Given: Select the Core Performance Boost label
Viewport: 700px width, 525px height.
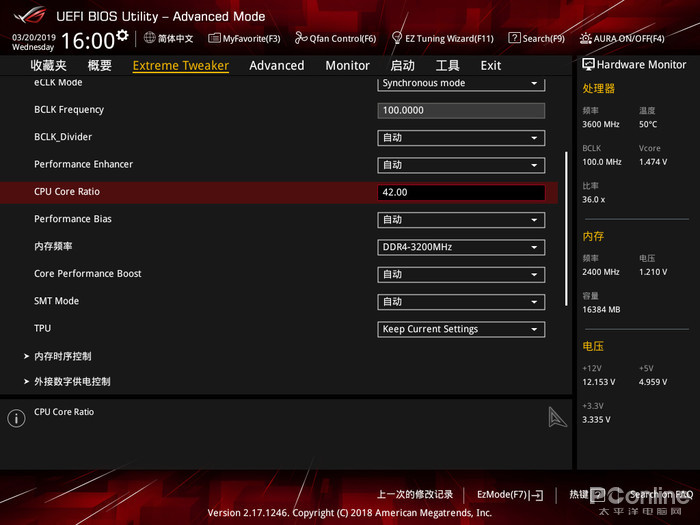Looking at the screenshot, I should click(x=88, y=274).
